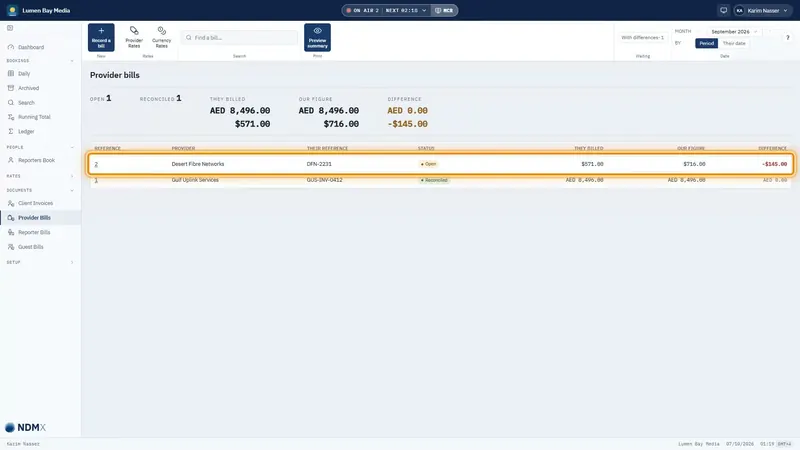
Task: Select Period date mode
Action: 706,43
